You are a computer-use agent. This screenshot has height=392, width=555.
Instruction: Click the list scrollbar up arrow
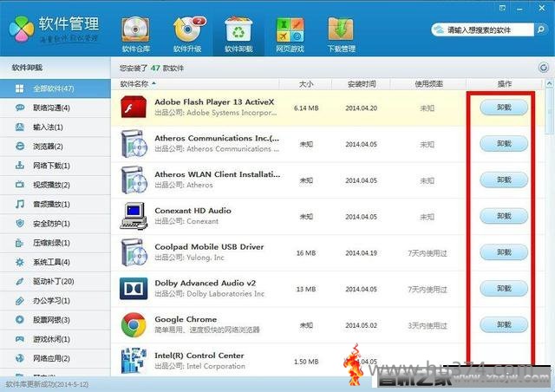tap(549, 84)
